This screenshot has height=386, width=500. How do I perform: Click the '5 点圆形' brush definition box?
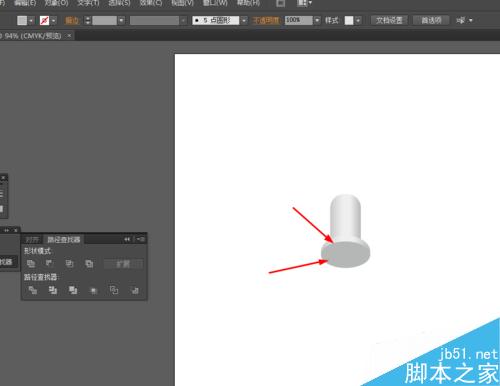[x=216, y=21]
